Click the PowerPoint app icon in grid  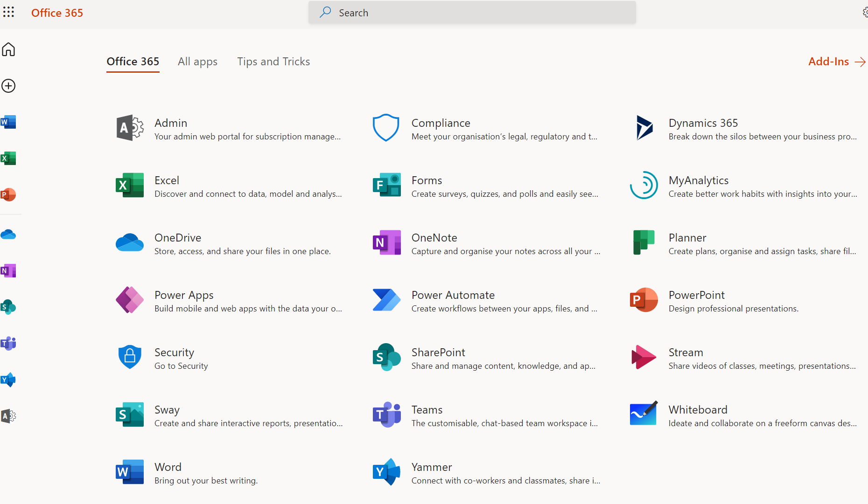(644, 300)
